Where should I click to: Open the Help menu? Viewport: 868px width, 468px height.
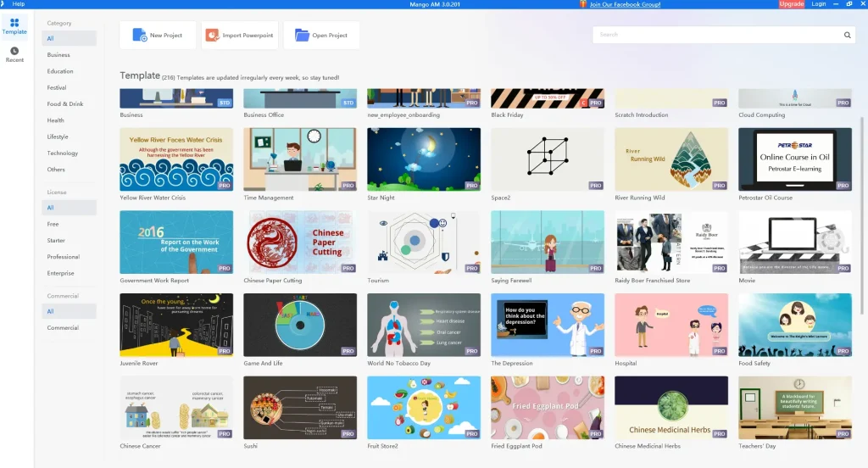coord(18,4)
